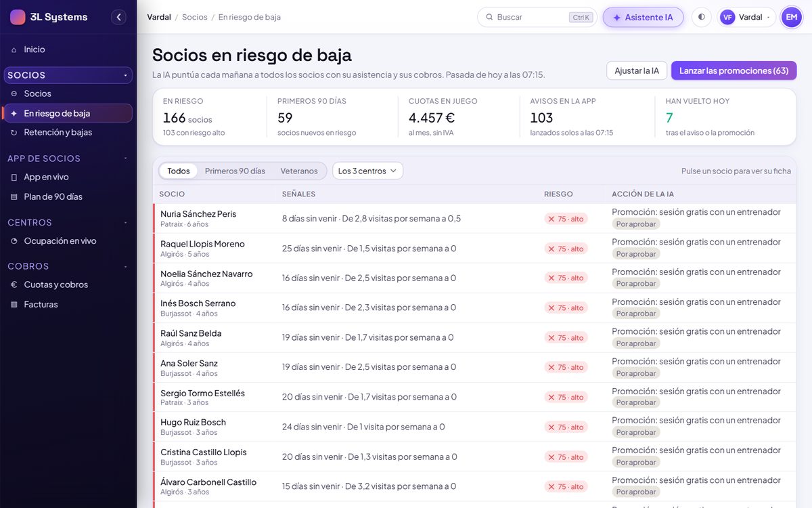Image resolution: width=812 pixels, height=508 pixels.
Task: Open Raquel Llopis Moreno member row
Action: pos(474,249)
